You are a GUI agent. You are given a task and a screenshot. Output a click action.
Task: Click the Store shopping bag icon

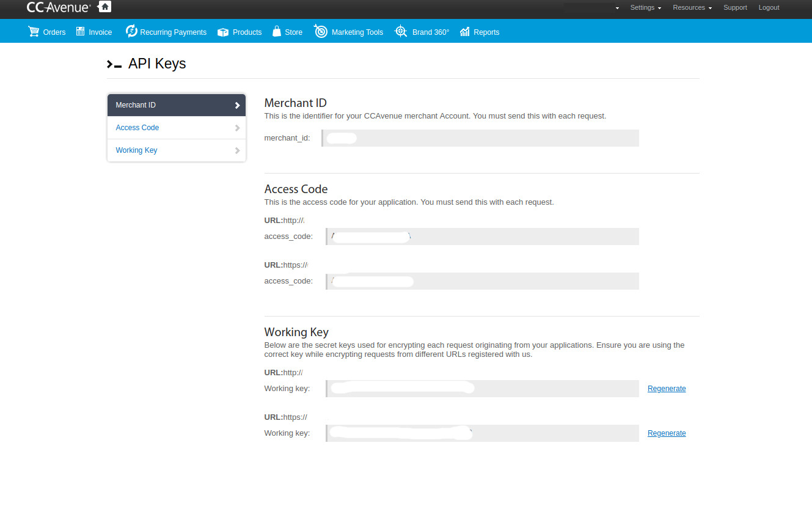tap(277, 31)
